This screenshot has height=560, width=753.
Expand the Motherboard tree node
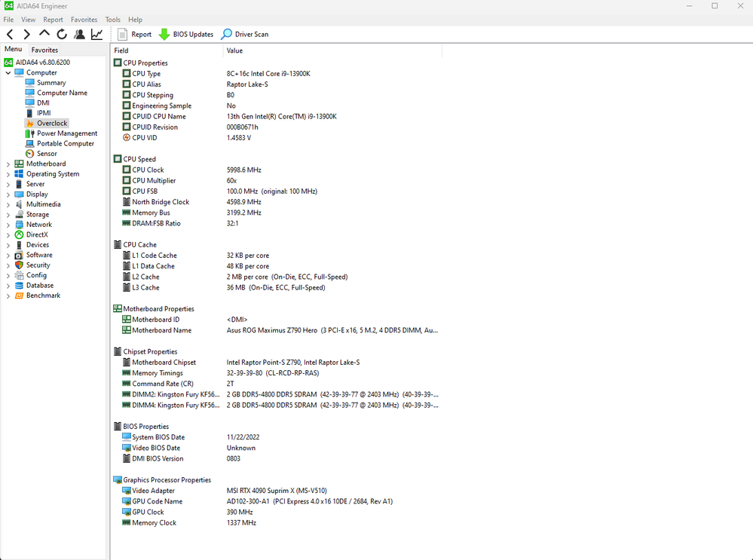(8, 164)
